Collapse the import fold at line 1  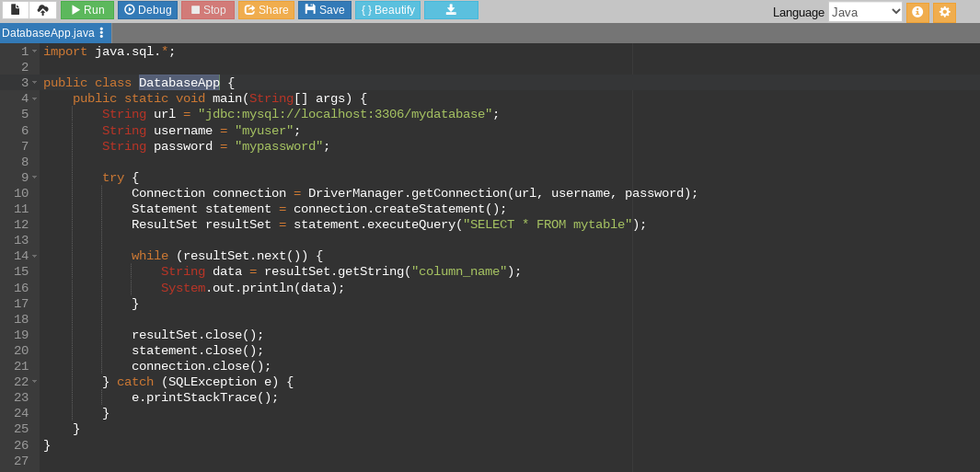click(x=35, y=52)
